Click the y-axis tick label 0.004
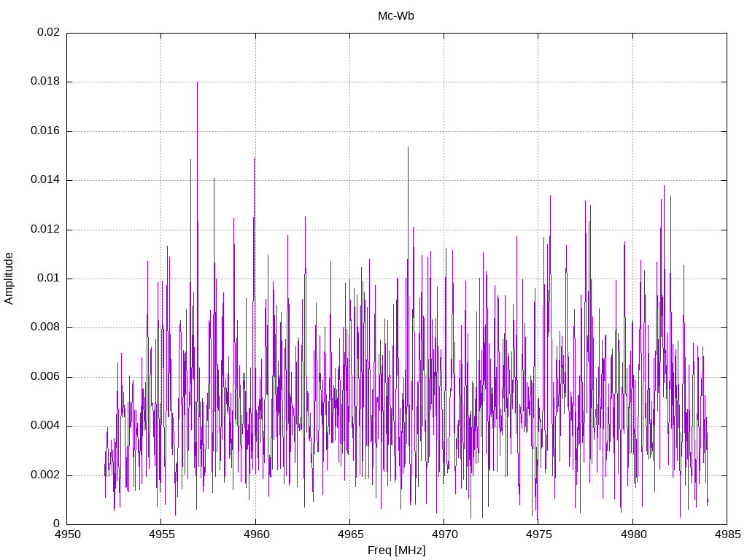The height and width of the screenshot is (560, 747). [x=45, y=426]
